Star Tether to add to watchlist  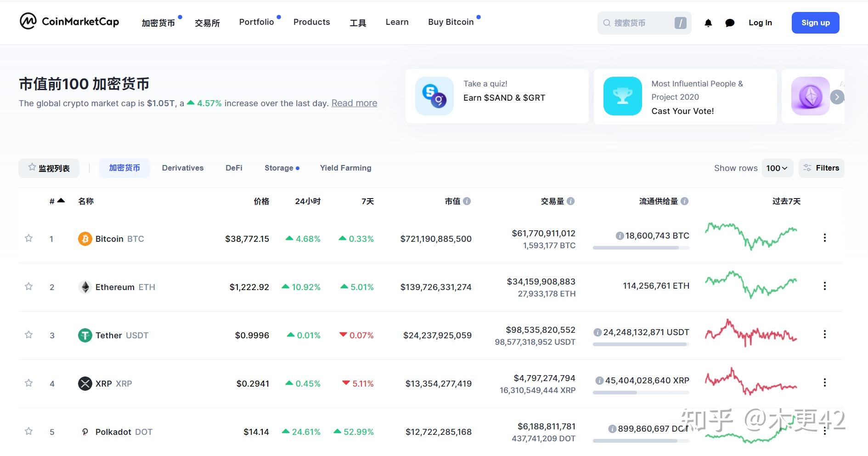[x=28, y=335]
